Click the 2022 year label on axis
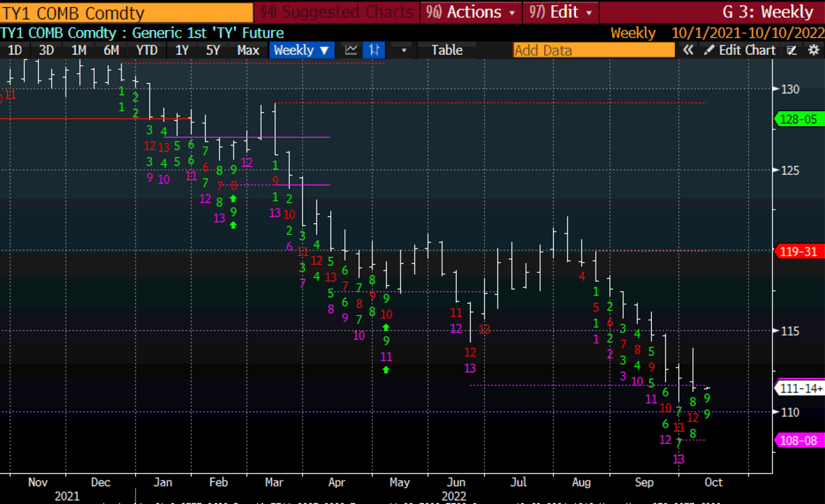This screenshot has width=825, height=504. point(454,496)
